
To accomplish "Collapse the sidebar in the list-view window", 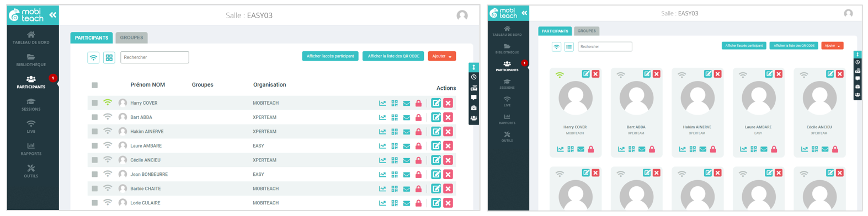I will pos(52,15).
